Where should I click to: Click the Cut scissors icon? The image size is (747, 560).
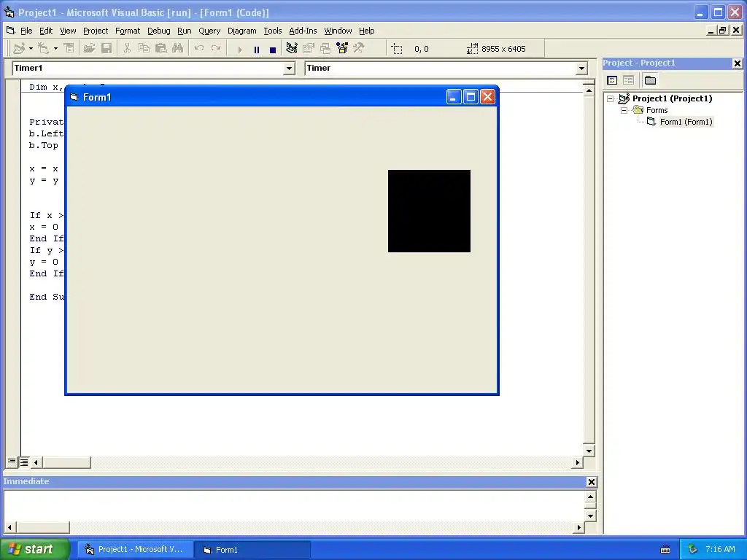tap(127, 49)
